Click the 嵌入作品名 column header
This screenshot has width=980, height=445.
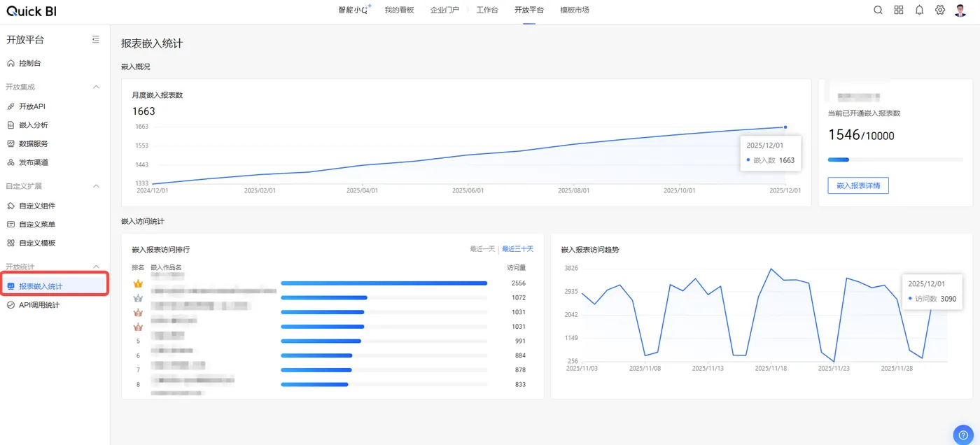pyautogui.click(x=166, y=267)
